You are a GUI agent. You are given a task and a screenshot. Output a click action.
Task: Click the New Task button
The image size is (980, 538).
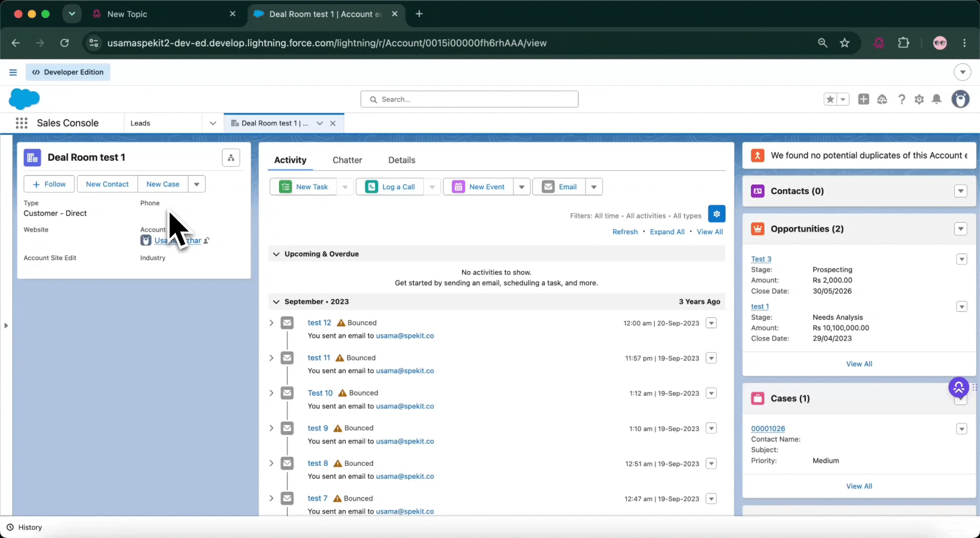click(303, 187)
